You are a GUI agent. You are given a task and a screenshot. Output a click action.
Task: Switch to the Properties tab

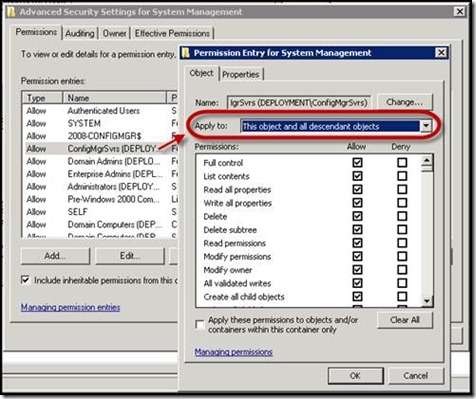point(241,74)
